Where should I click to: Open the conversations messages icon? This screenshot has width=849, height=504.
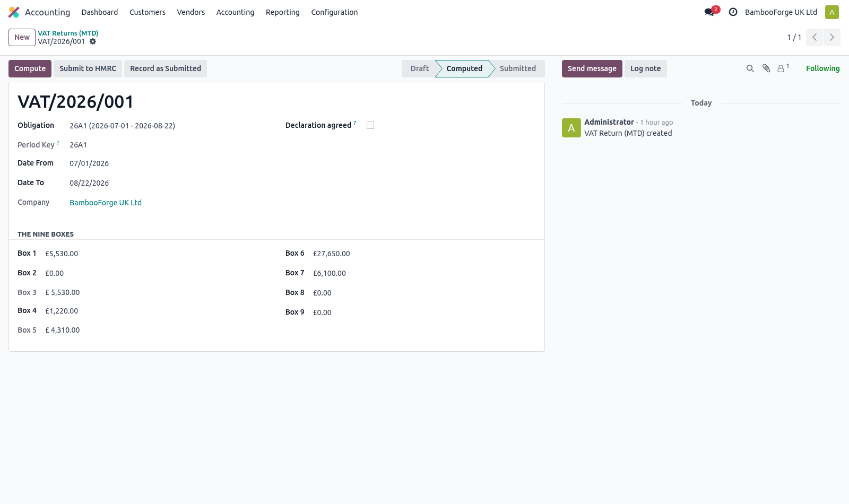click(x=709, y=12)
